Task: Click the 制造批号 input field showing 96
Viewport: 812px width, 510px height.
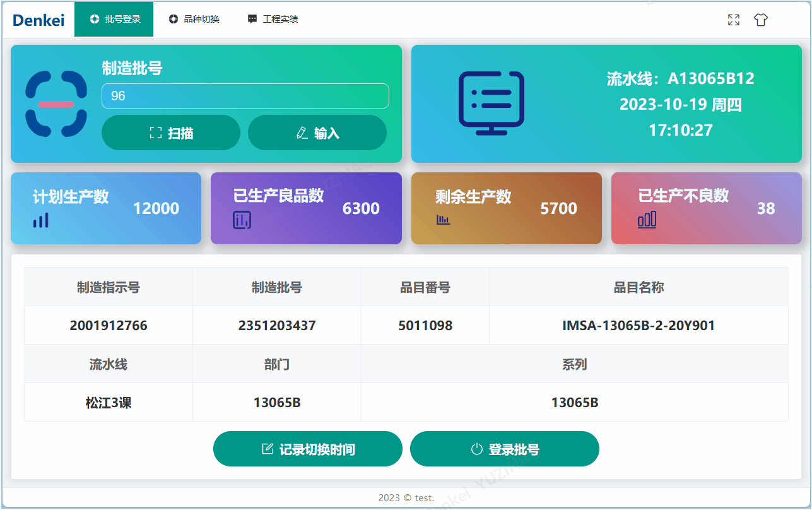Action: pyautogui.click(x=245, y=96)
